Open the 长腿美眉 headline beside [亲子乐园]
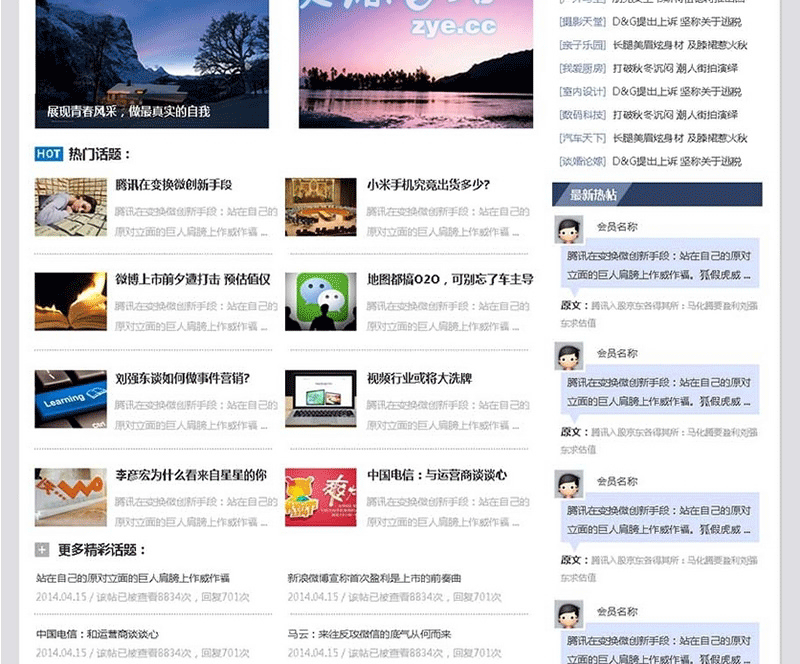Image resolution: width=800 pixels, height=664 pixels. pos(680,45)
